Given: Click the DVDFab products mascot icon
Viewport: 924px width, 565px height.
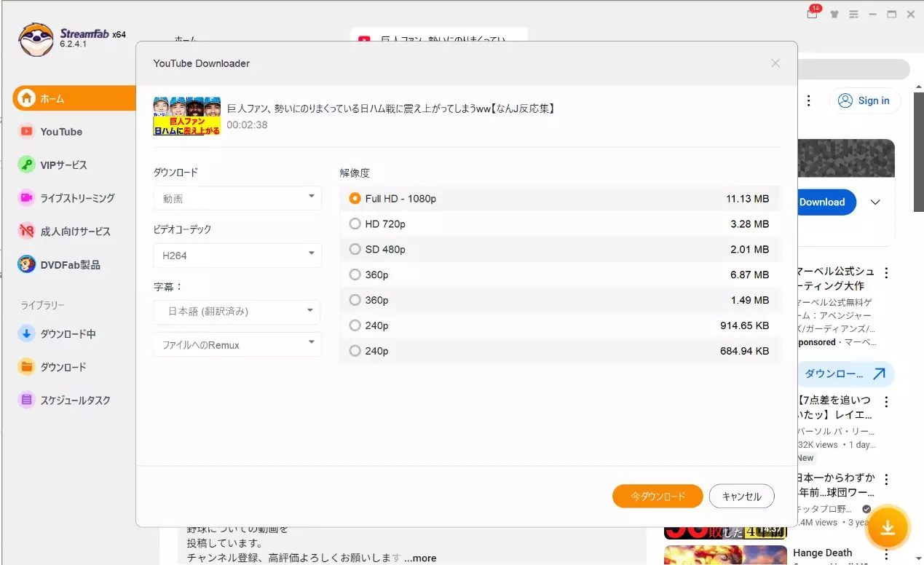Looking at the screenshot, I should pyautogui.click(x=26, y=264).
